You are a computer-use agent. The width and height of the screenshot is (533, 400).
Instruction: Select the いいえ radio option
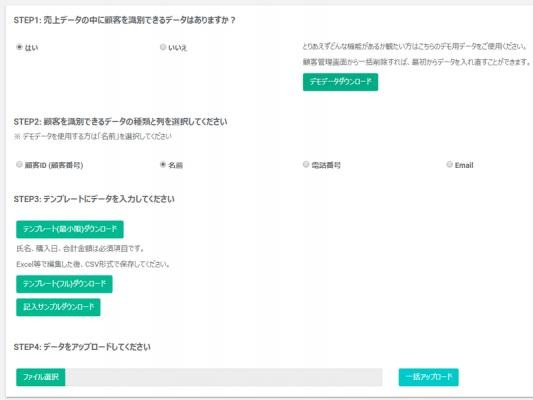click(163, 47)
